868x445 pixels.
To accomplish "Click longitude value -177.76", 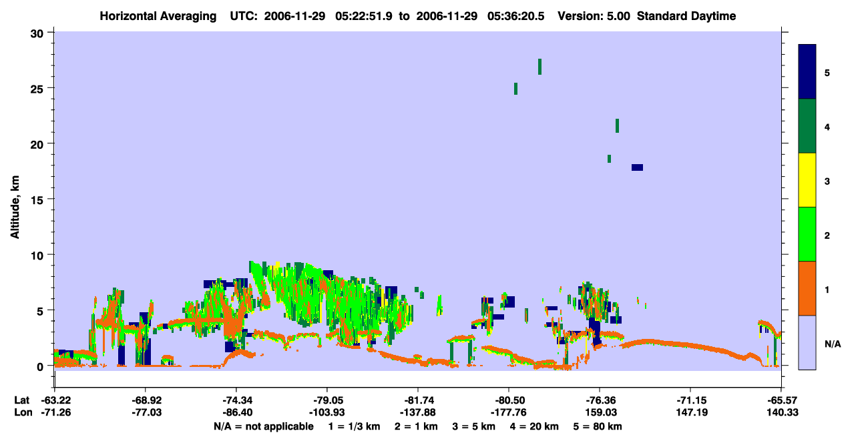I will [509, 412].
